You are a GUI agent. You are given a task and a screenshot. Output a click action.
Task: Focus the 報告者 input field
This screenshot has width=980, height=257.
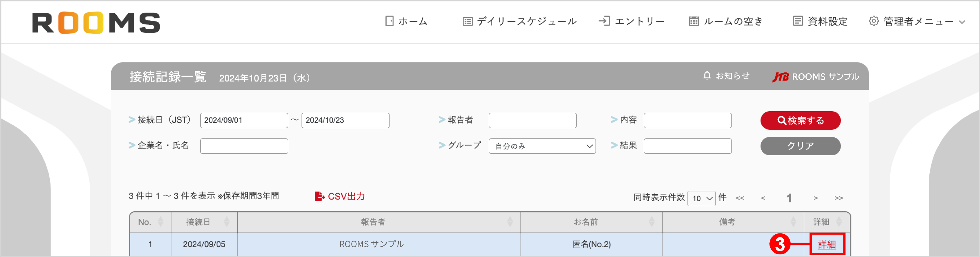point(533,120)
